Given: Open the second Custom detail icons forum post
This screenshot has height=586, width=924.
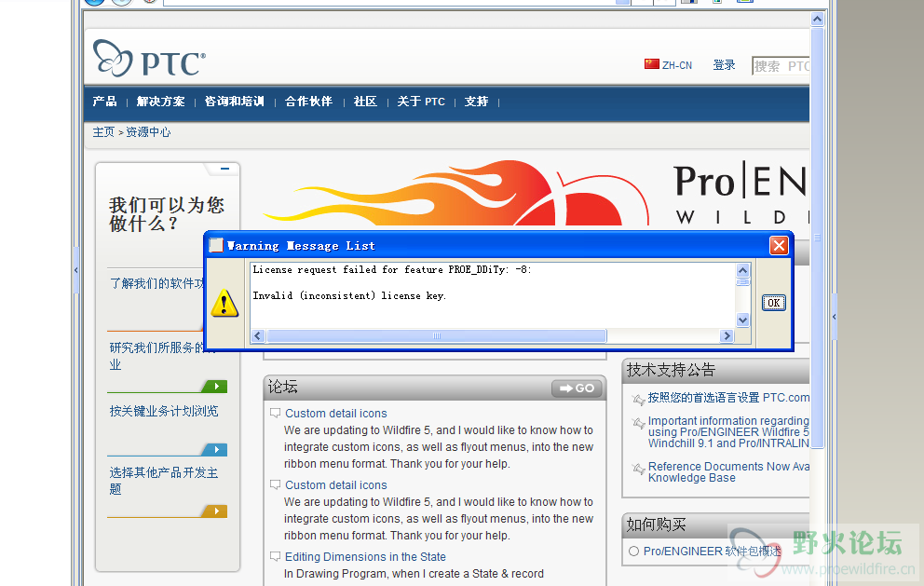Looking at the screenshot, I should coord(336,485).
